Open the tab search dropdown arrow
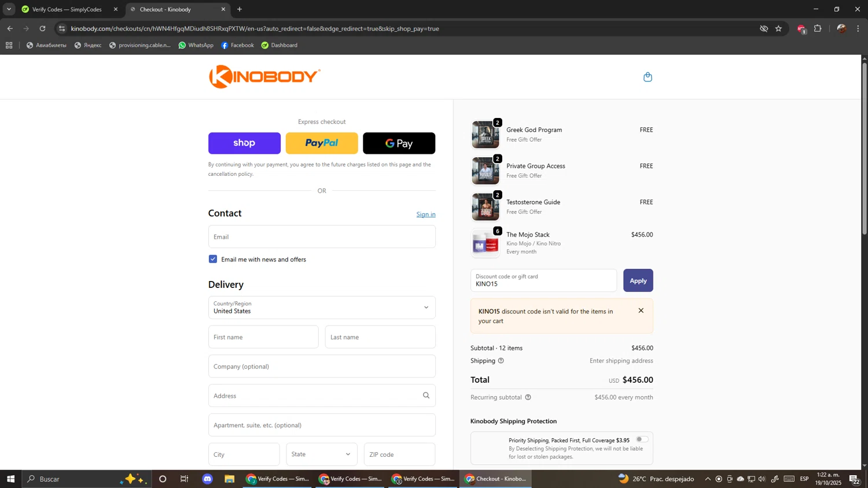The width and height of the screenshot is (868, 488). coord(9,9)
